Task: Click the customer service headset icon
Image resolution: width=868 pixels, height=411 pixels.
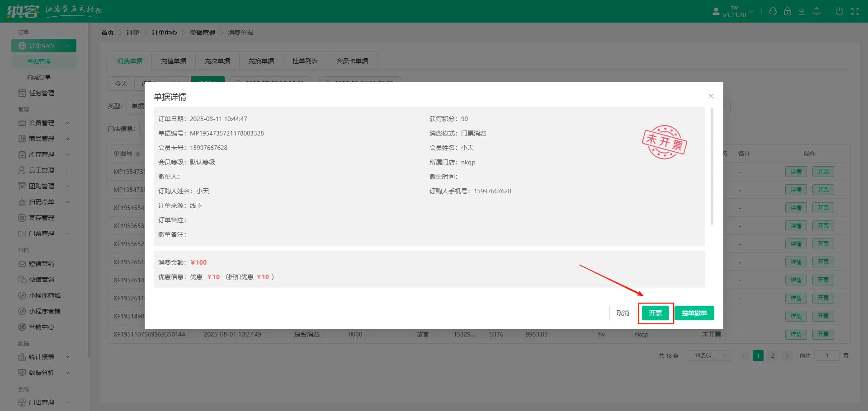Action: coord(773,11)
